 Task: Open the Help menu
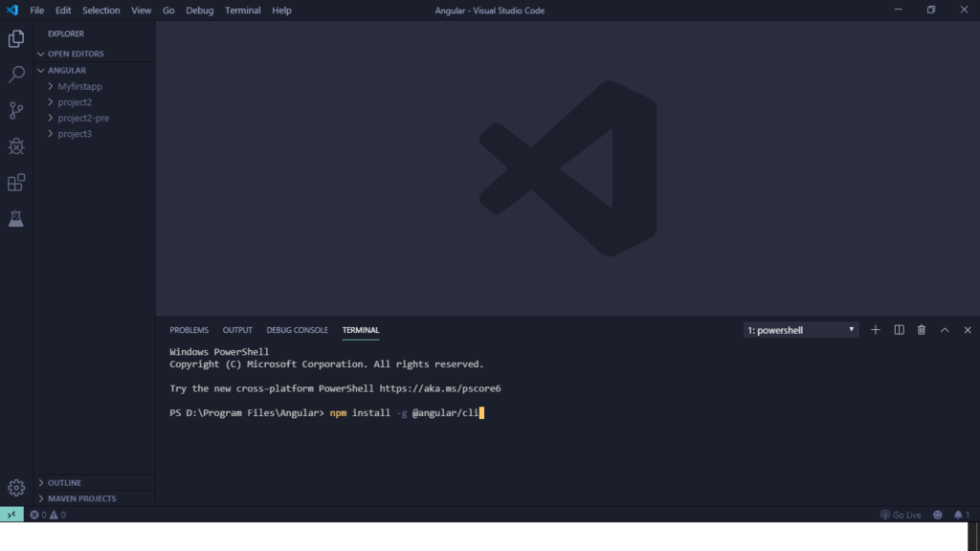click(282, 10)
